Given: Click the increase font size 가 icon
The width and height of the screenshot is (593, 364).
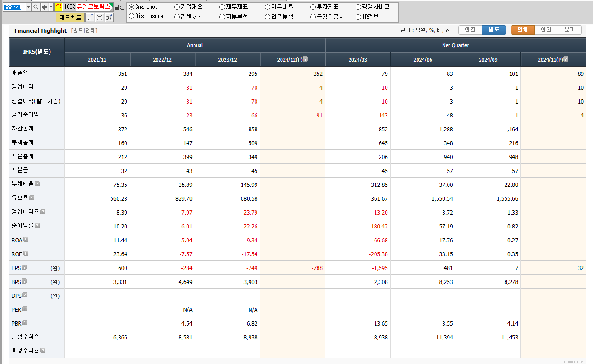Looking at the screenshot, I should click(x=109, y=18).
